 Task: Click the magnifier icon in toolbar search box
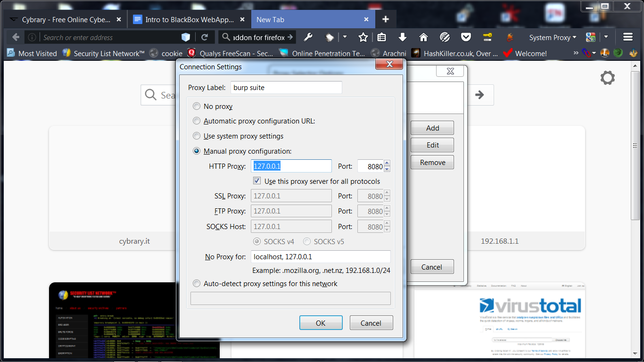[x=226, y=37]
